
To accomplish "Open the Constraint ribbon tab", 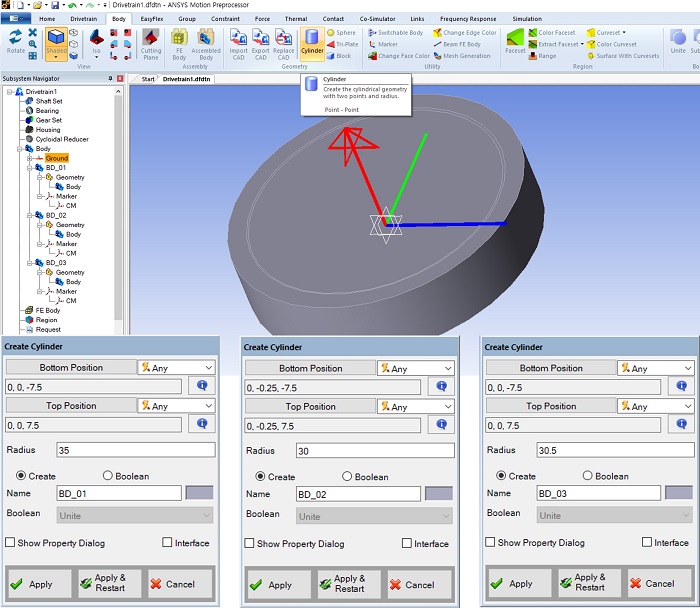I will pos(225,19).
